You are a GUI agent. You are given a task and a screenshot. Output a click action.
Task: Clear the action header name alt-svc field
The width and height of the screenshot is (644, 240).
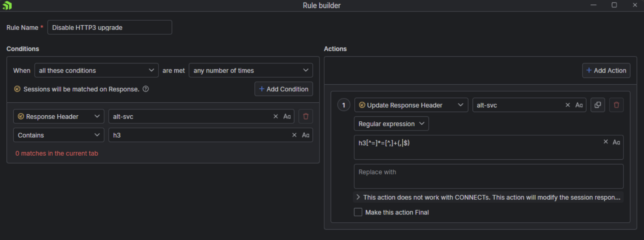(x=568, y=105)
